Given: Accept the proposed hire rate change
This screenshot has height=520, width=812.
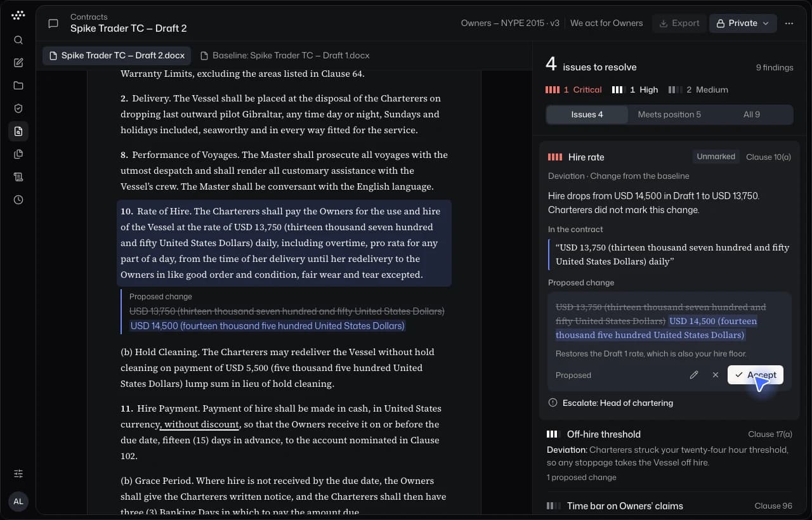Looking at the screenshot, I should [x=756, y=375].
